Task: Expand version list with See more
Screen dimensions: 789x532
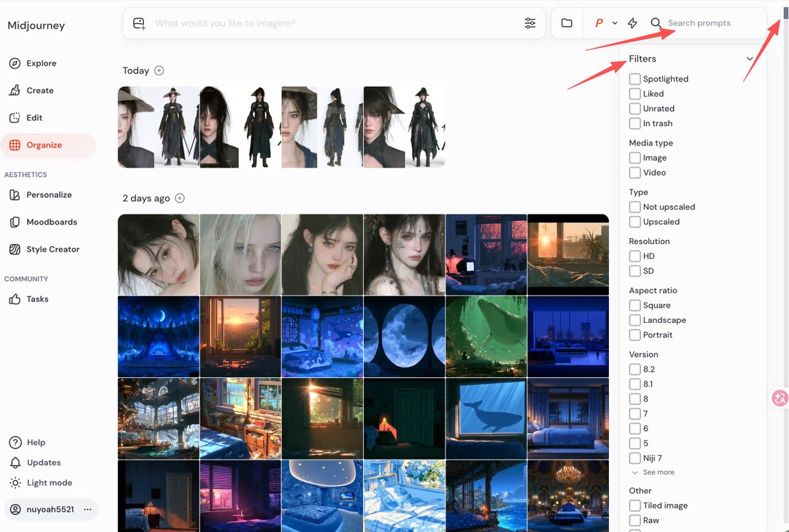Action: (x=653, y=472)
